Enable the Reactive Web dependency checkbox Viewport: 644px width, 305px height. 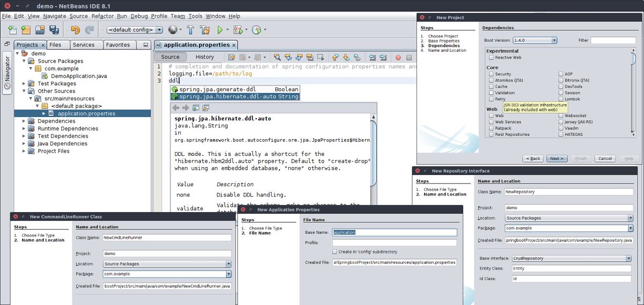(x=491, y=57)
